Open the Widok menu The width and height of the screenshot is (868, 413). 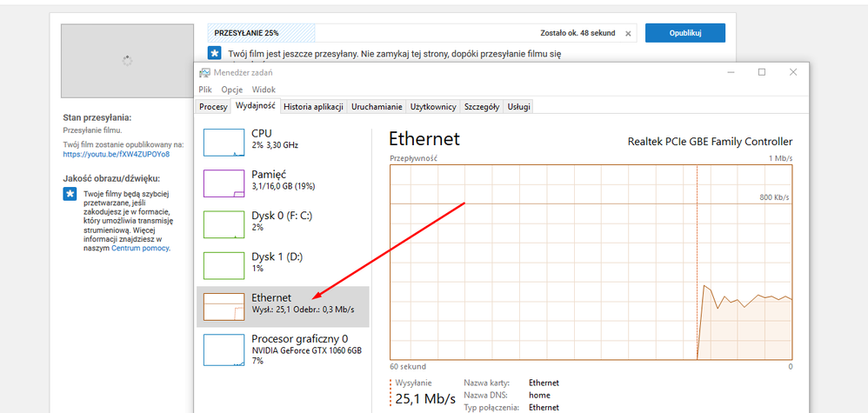click(264, 90)
